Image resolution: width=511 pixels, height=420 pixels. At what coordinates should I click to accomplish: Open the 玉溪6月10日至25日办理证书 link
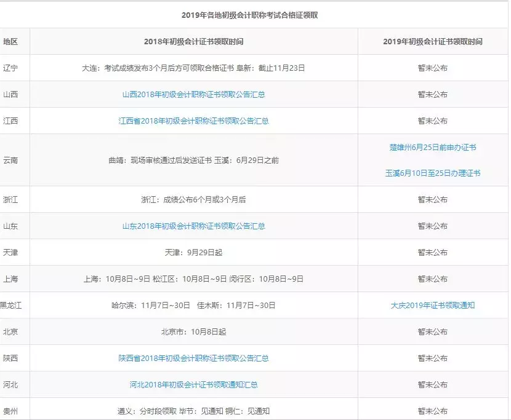[x=433, y=173]
